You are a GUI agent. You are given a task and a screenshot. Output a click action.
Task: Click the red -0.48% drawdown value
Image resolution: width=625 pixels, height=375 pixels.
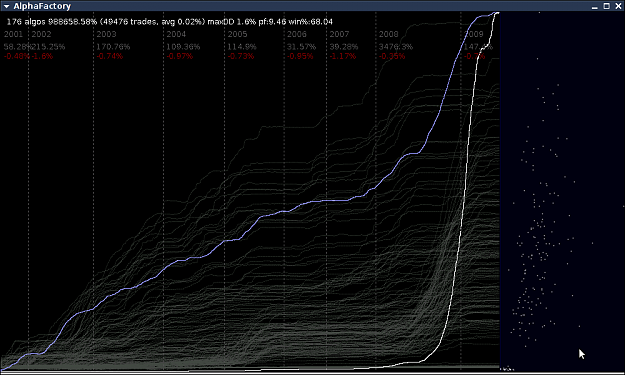click(x=17, y=56)
